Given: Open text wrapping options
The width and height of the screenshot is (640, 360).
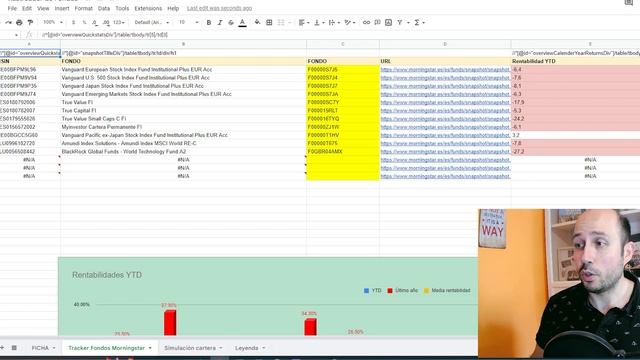Looking at the screenshot, I should 334,22.
